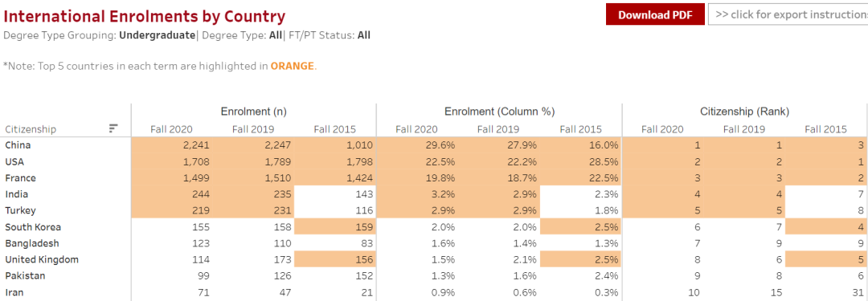The width and height of the screenshot is (868, 301).
Task: Click Turkey's Fall 2019 enrolment cell 231
Action: tap(254, 211)
